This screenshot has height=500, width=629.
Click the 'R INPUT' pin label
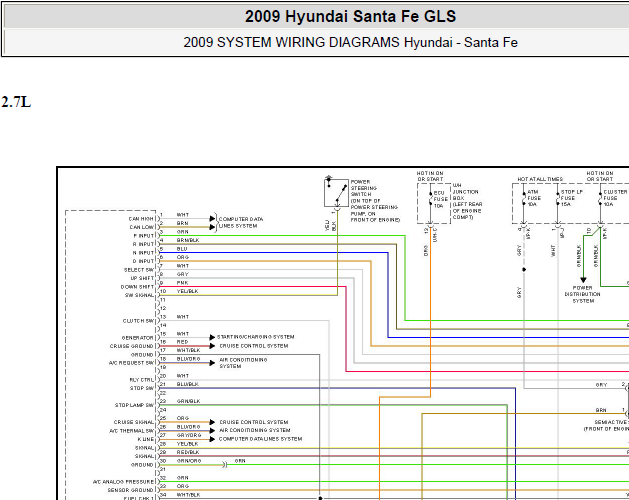point(144,244)
